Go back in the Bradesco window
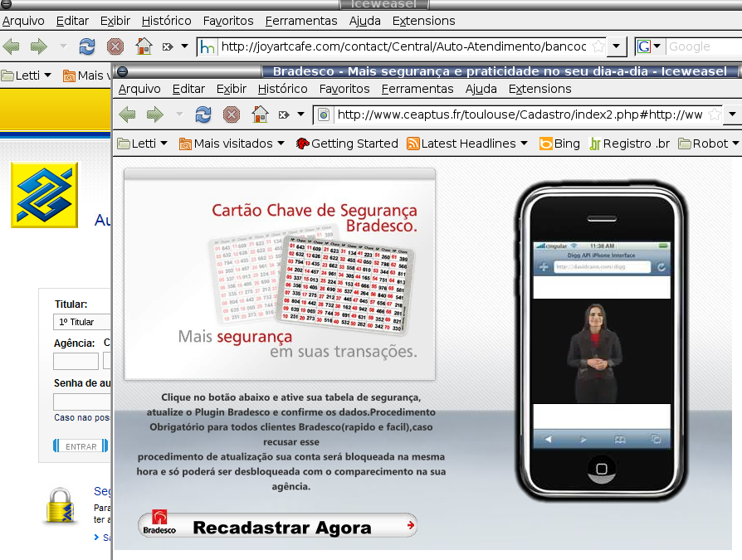742x560 pixels. (127, 114)
